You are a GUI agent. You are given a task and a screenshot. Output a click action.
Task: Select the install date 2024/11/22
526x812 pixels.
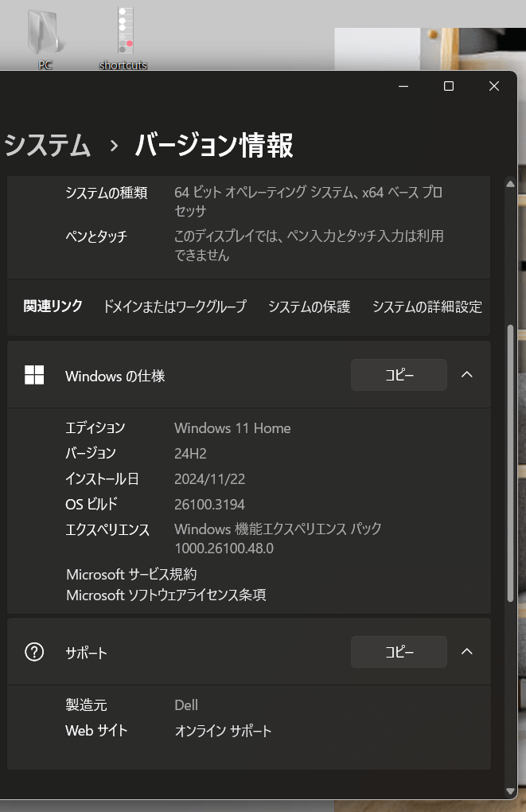(x=209, y=479)
